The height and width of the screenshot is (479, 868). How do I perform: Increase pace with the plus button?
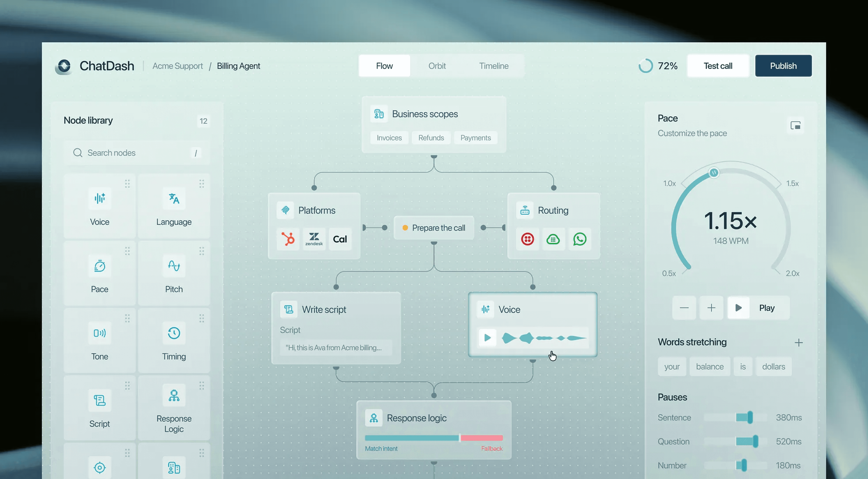(x=711, y=308)
